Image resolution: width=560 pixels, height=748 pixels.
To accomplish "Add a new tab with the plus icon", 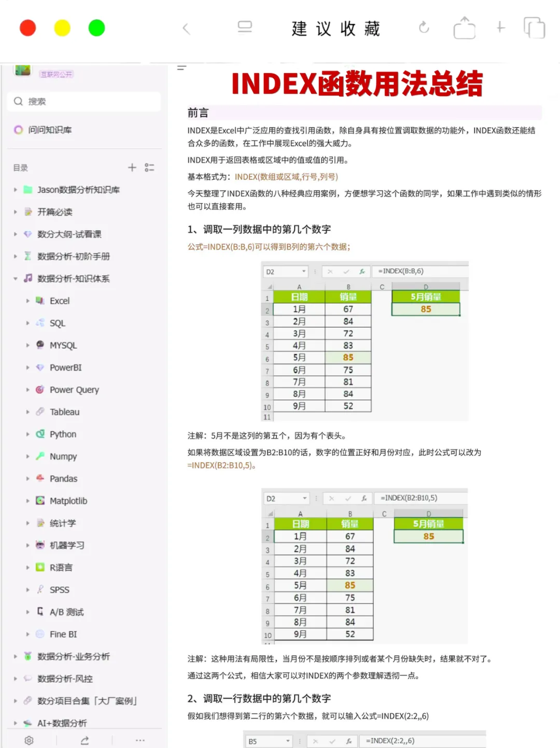I will [x=500, y=27].
